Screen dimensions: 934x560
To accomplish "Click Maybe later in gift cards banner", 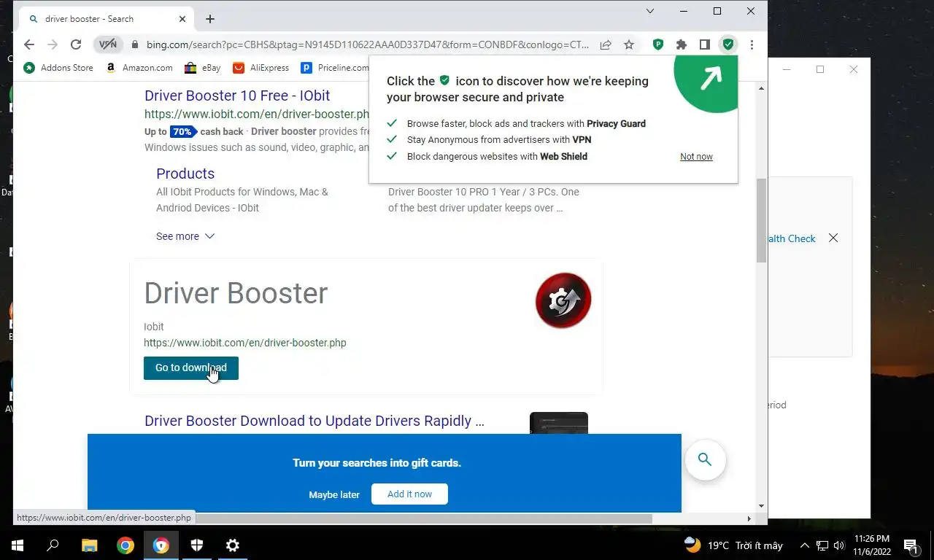I will 334,494.
